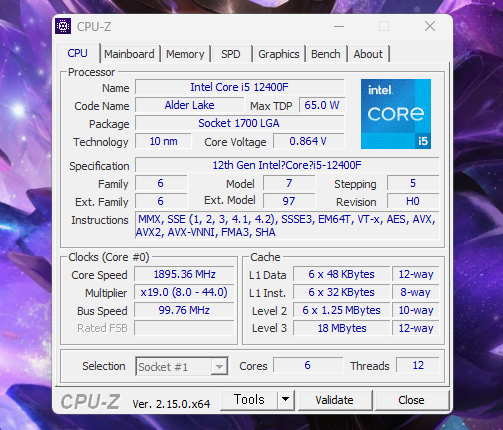Viewport: 503px width, 430px height.
Task: Click the Validate button
Action: pyautogui.click(x=334, y=400)
